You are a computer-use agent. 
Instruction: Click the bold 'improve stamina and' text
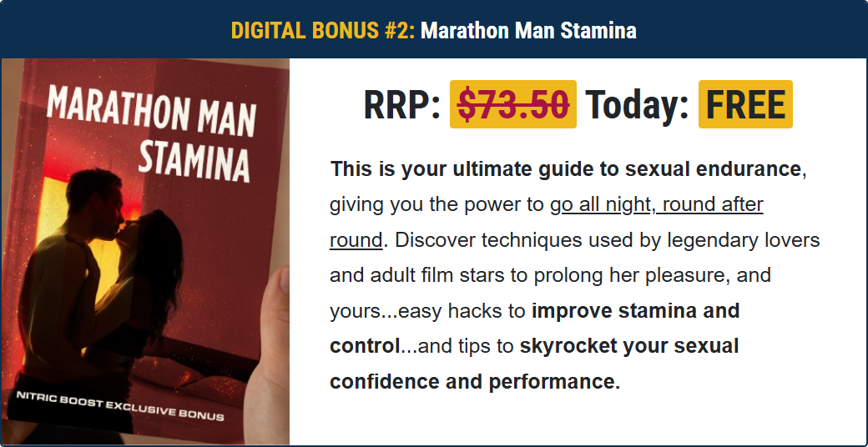point(635,311)
